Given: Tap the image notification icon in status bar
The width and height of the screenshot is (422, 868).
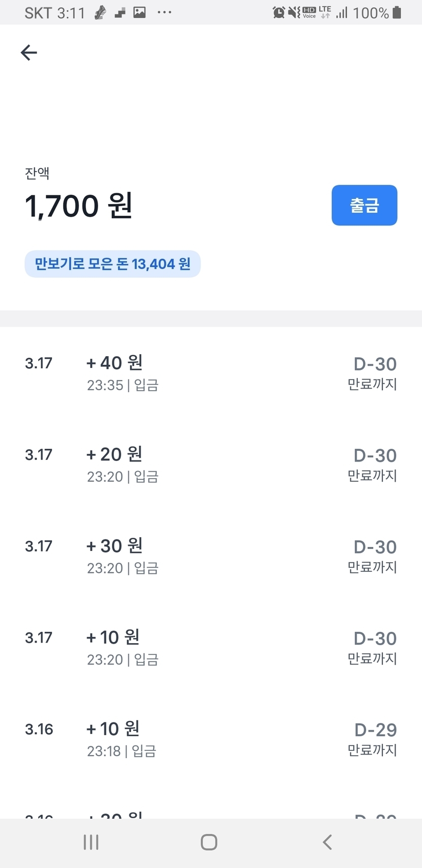Looking at the screenshot, I should pos(139,12).
